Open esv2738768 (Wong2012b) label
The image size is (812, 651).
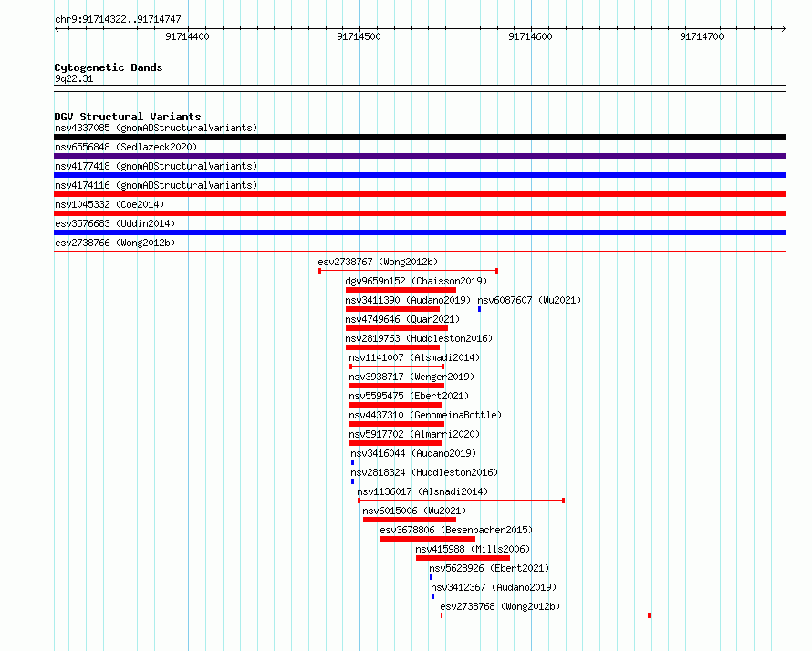(500, 606)
